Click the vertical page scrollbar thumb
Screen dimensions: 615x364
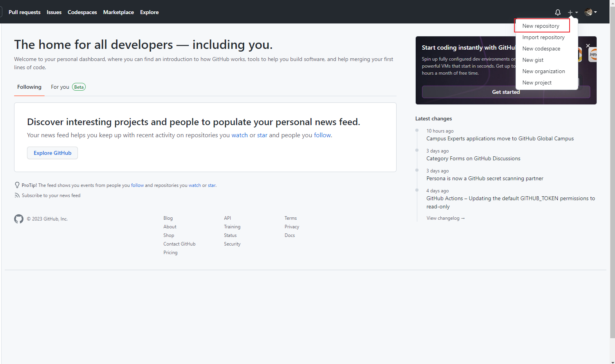click(612, 172)
